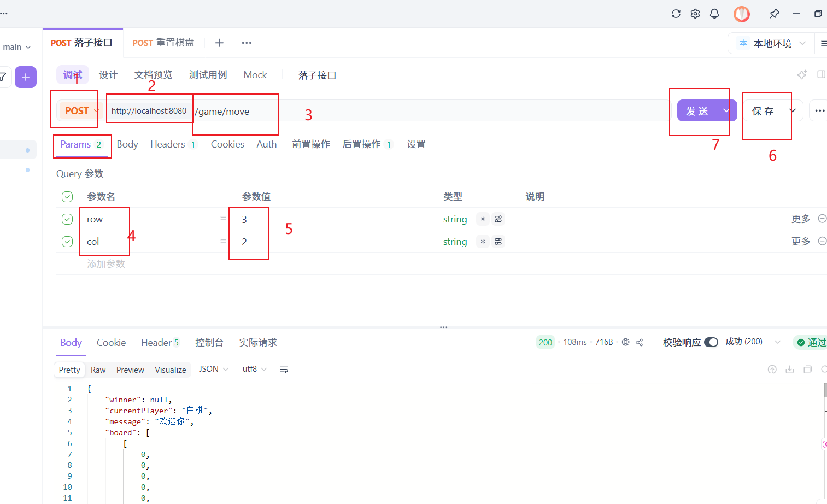827x504 pixels.
Task: Click the share icon in response status bar
Action: coord(640,342)
